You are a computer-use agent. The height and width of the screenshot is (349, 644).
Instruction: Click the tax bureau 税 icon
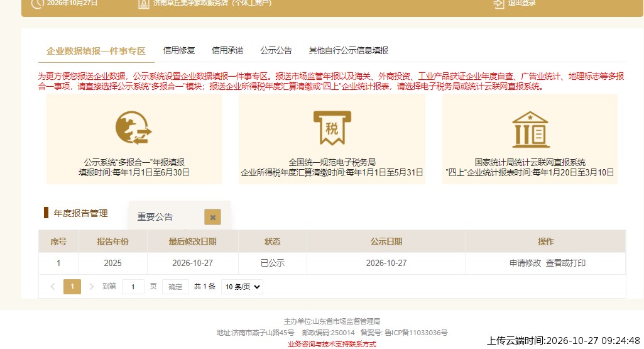[x=332, y=128]
